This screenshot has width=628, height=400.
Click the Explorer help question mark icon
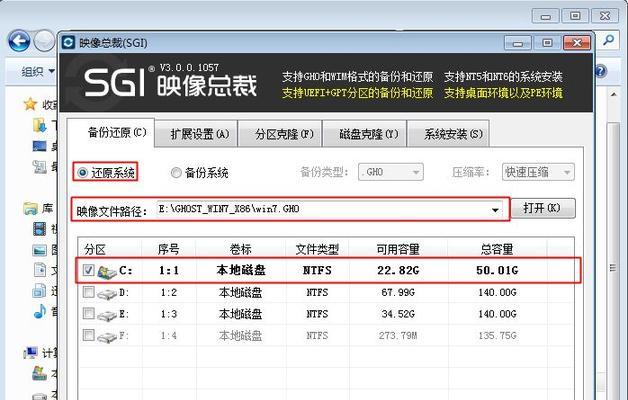(x=600, y=72)
